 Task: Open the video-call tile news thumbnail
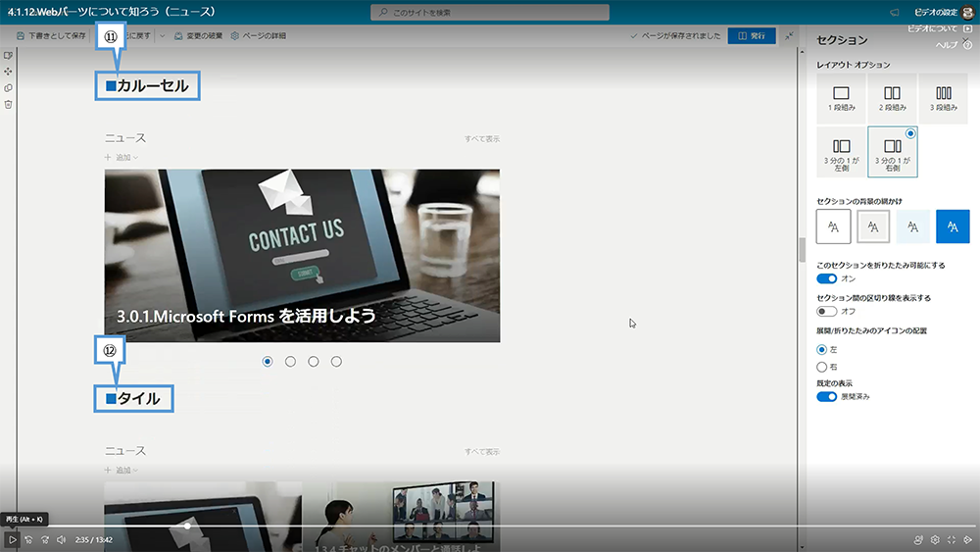click(402, 517)
